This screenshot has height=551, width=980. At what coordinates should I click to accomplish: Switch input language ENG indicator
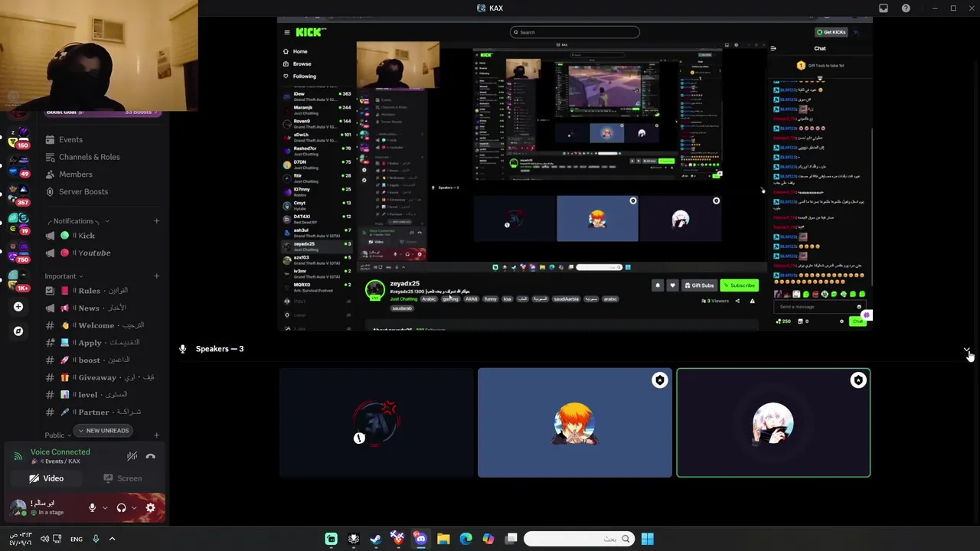(x=77, y=539)
